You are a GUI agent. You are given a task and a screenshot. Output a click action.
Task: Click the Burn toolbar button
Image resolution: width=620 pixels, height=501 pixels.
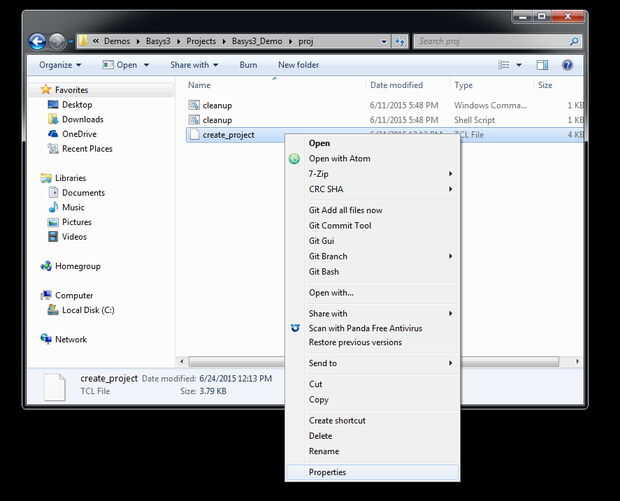tap(248, 65)
